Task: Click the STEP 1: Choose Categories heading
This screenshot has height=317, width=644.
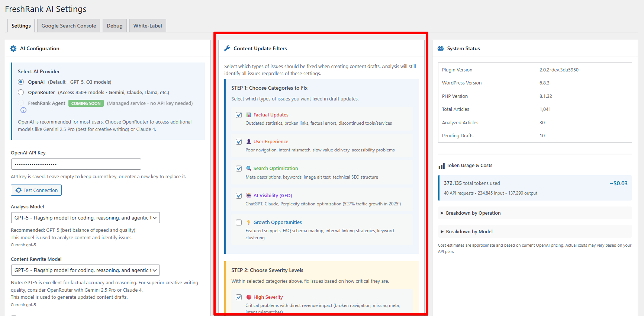Action: [269, 88]
